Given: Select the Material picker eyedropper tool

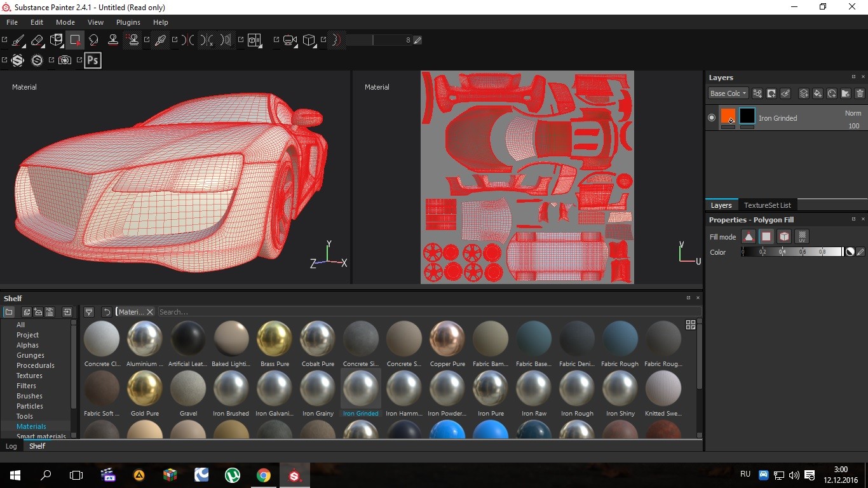Looking at the screenshot, I should [160, 40].
